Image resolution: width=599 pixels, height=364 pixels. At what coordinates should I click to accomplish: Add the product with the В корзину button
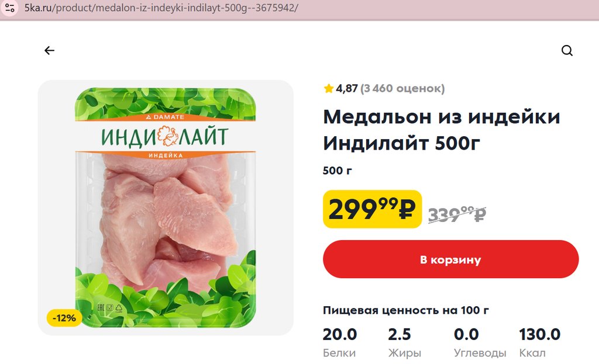450,259
